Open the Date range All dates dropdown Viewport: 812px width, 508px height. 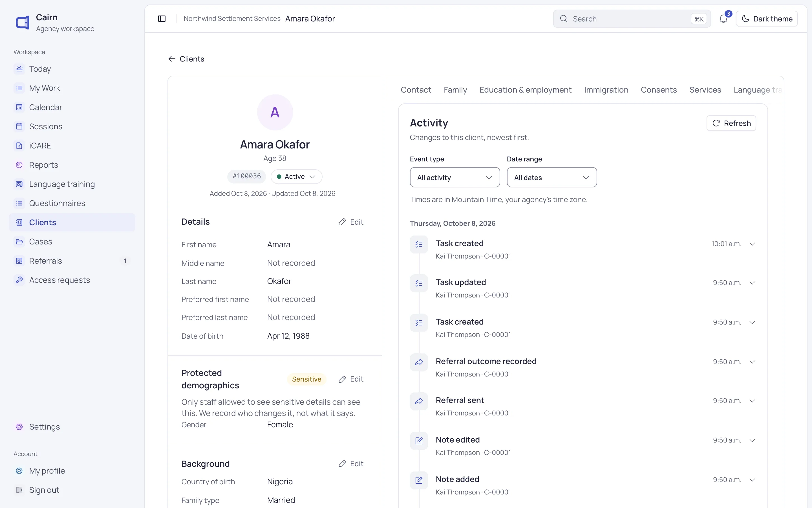(x=551, y=178)
